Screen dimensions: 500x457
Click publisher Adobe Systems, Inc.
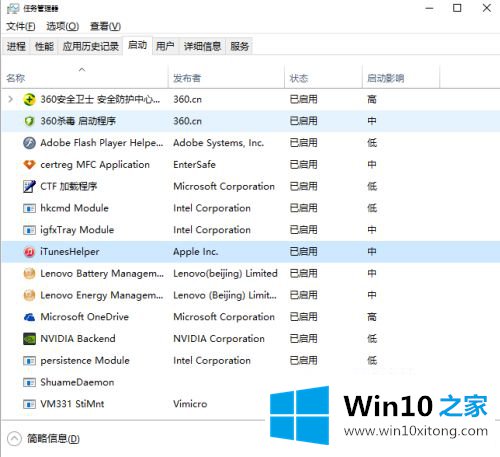coord(219,143)
